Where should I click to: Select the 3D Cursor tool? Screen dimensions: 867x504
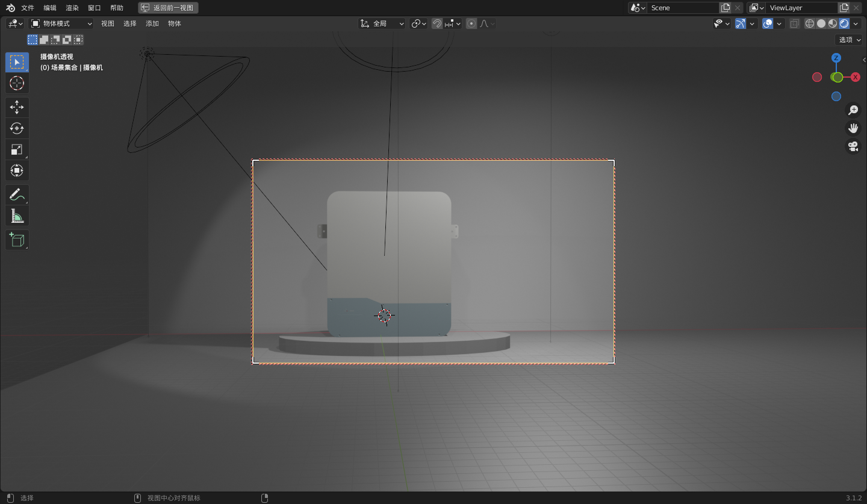[17, 83]
